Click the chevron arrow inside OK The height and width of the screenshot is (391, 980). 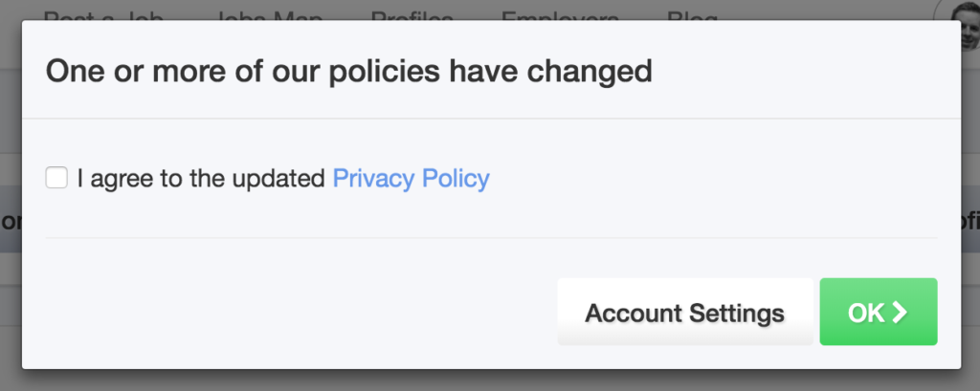pyautogui.click(x=899, y=313)
